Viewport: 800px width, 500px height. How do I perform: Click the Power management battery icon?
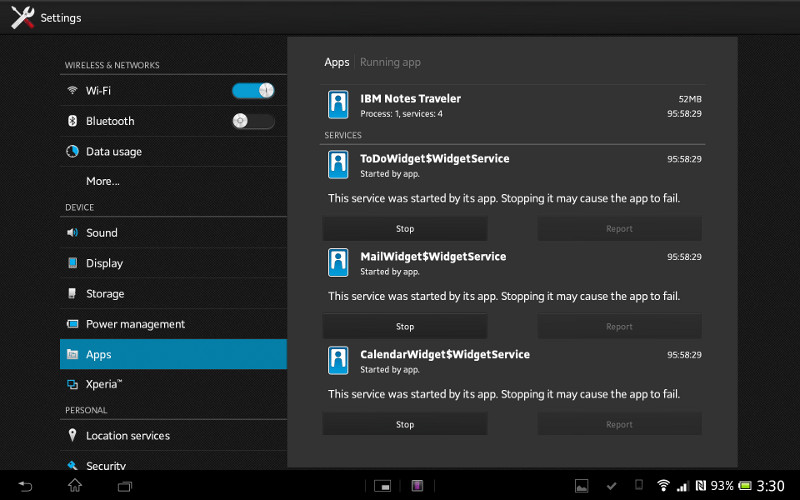72,324
